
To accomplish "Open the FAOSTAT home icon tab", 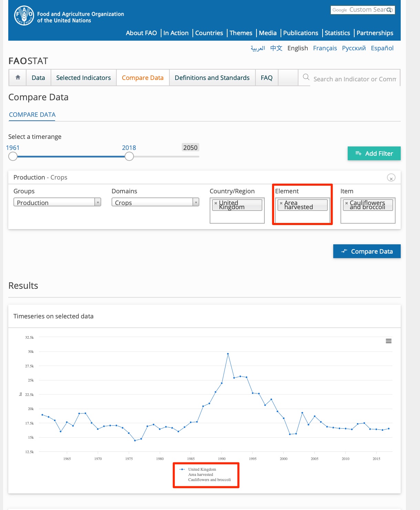I will [18, 78].
